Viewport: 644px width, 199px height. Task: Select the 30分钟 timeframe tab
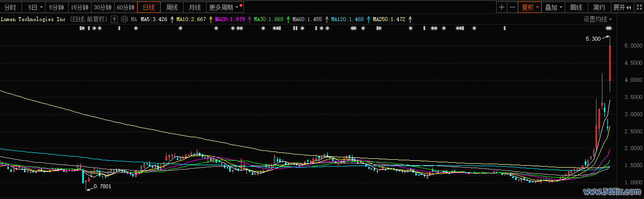[103, 7]
